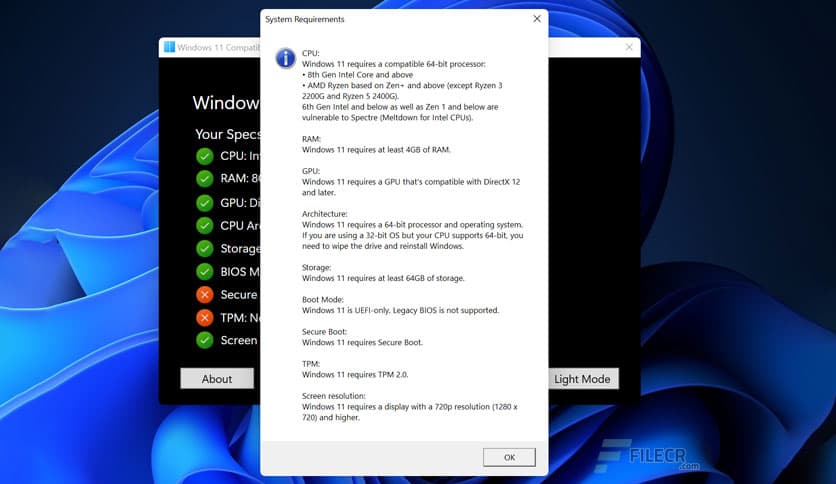This screenshot has width=836, height=484.
Task: Click the 'Storage:' label in requirements dialog
Action: [317, 268]
